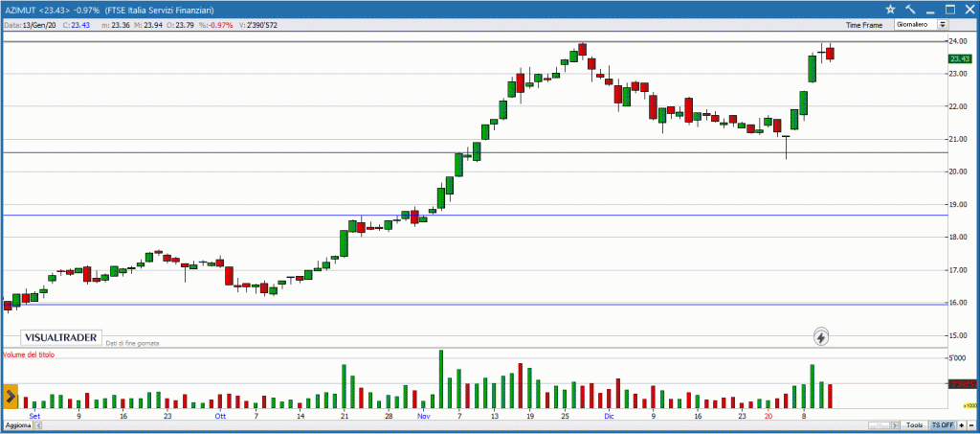Click the 23.00 price axis label
Image resolution: width=980 pixels, height=434 pixels.
959,74
